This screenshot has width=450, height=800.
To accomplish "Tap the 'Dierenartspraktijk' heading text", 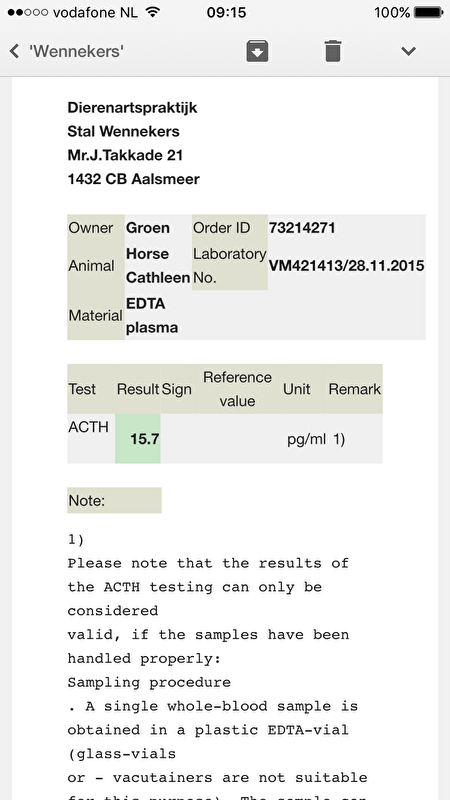I will [x=132, y=108].
